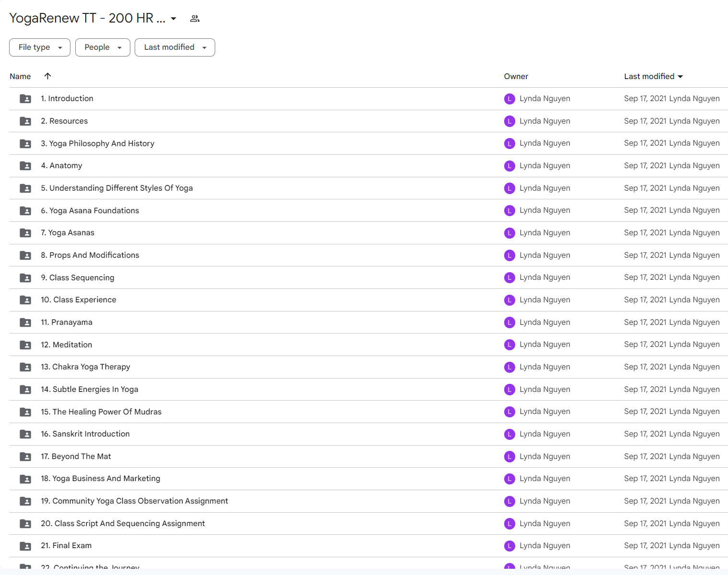Click folder icon for 10. Class Experience

25,300
